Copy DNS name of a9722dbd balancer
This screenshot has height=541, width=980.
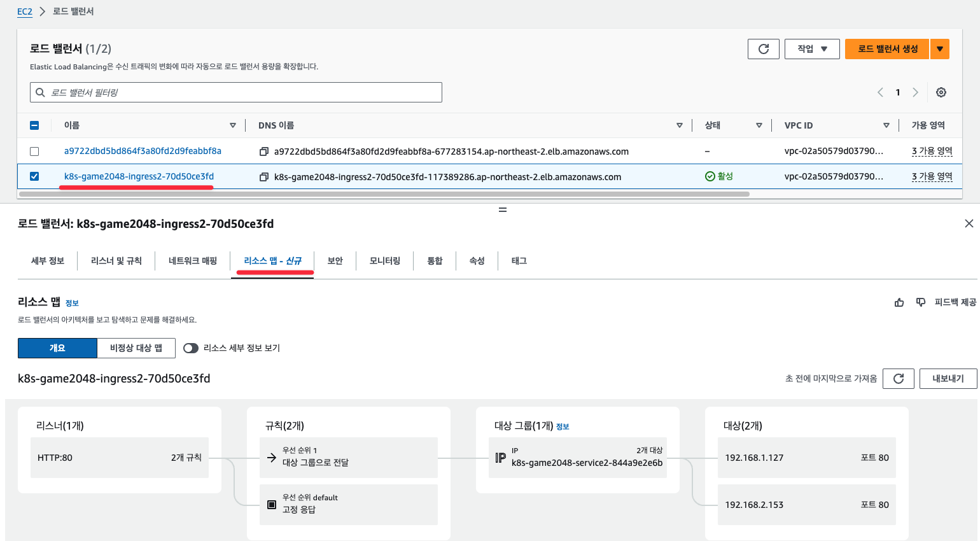coord(263,151)
